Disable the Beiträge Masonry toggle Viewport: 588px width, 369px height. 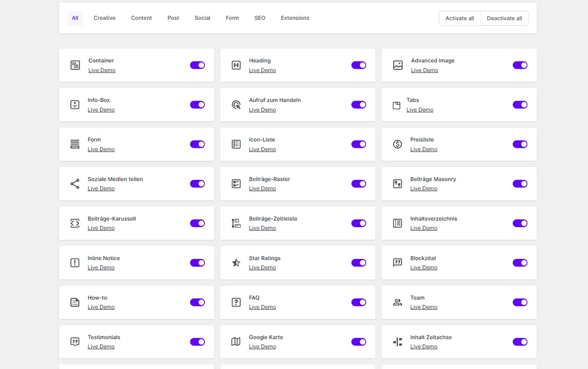tap(520, 184)
